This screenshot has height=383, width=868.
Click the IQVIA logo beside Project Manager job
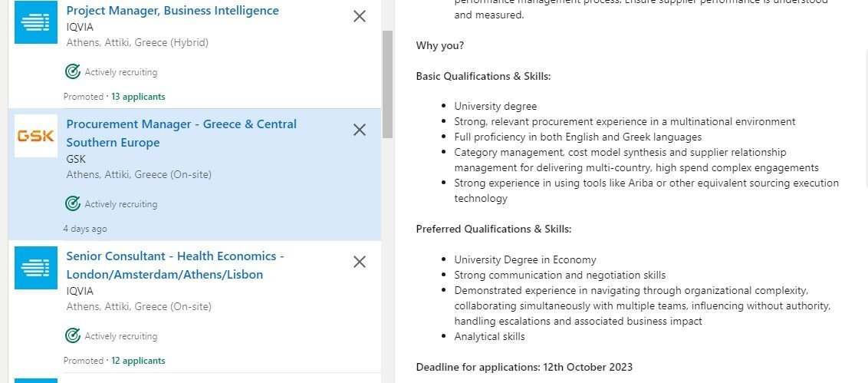pos(36,22)
